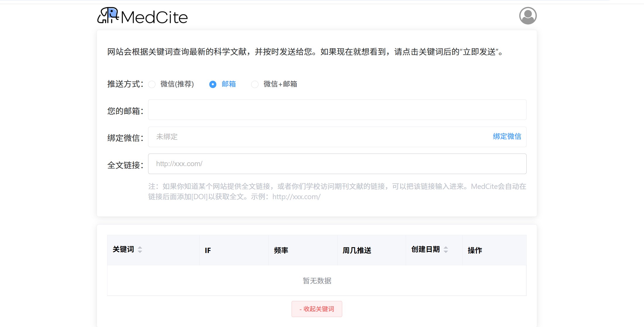Click the 创建日期 column header

[x=426, y=250]
